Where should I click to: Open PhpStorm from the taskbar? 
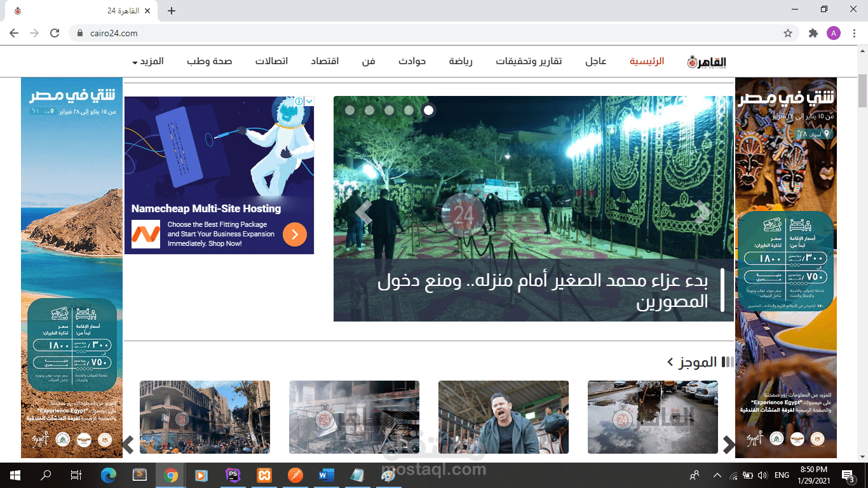pyautogui.click(x=233, y=475)
